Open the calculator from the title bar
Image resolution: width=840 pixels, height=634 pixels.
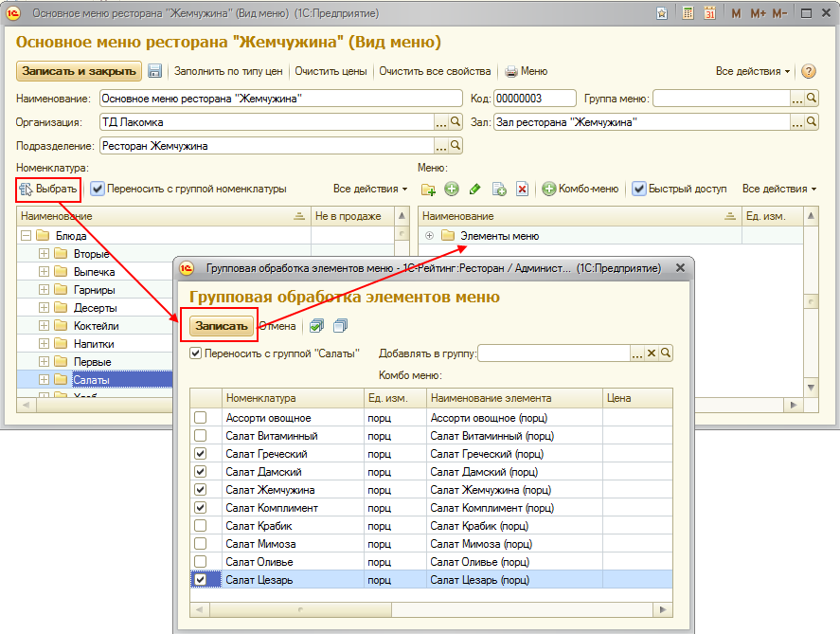687,14
